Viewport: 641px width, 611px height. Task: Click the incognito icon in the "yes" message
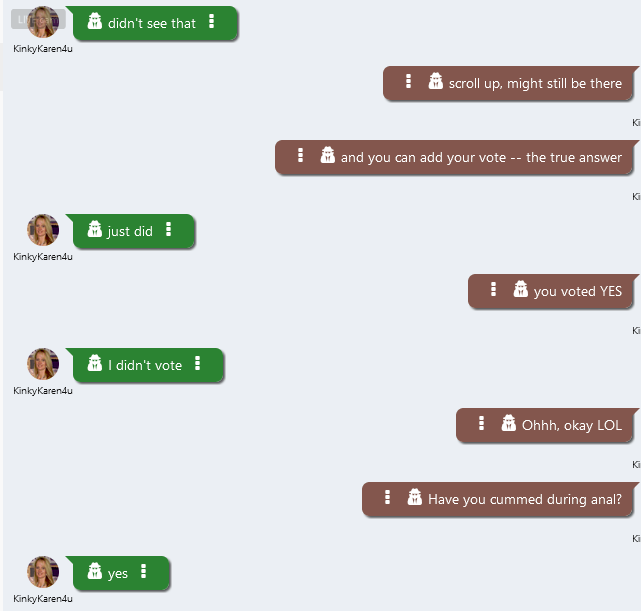click(x=95, y=572)
